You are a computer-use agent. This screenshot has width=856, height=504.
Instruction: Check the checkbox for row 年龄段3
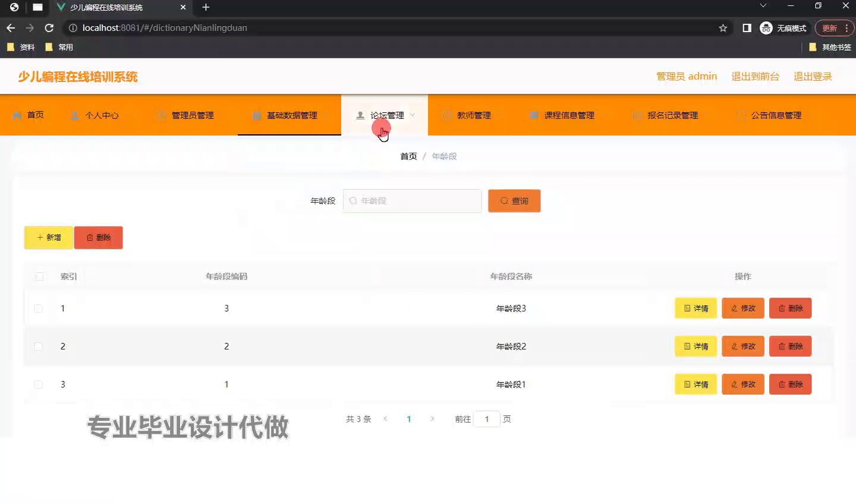pyautogui.click(x=39, y=308)
